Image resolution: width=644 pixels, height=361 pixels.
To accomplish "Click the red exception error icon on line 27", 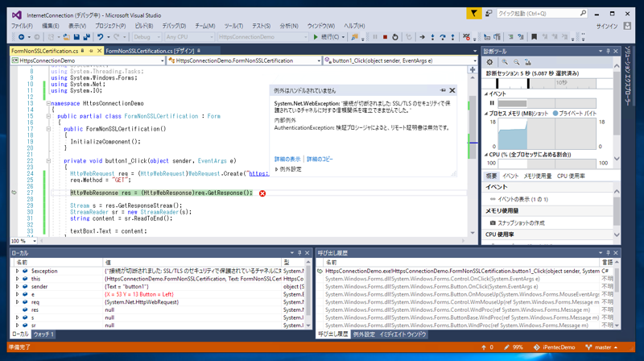I will [262, 193].
